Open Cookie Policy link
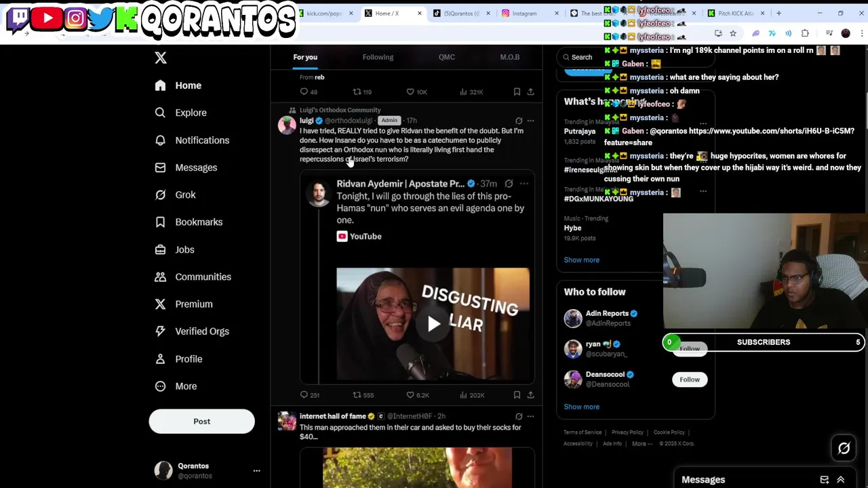The width and height of the screenshot is (868, 488). [669, 432]
